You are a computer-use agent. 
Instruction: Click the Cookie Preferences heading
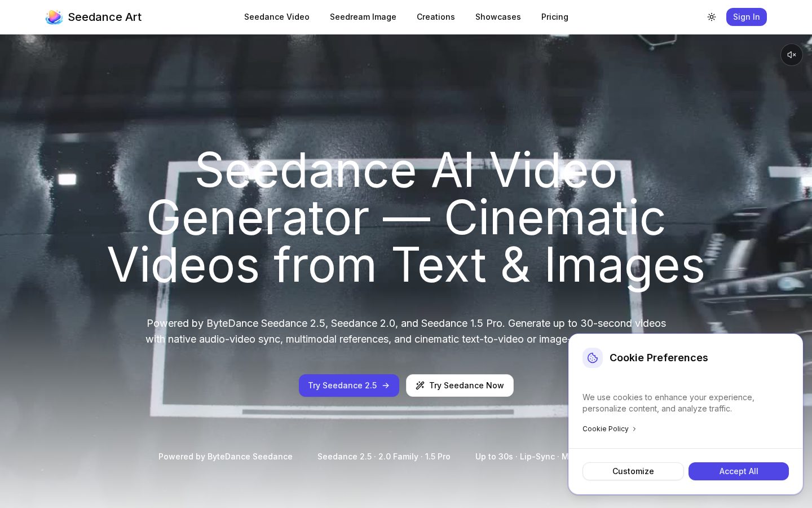659,358
